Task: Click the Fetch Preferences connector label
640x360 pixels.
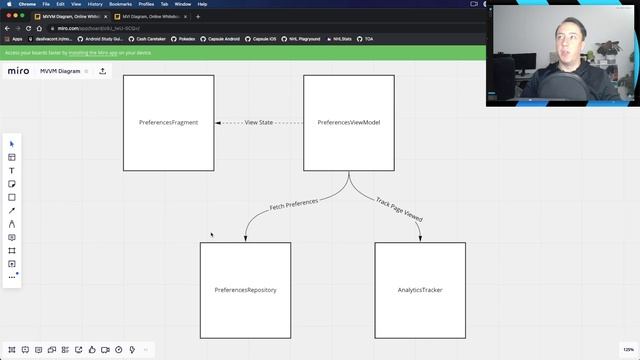Action: [294, 204]
